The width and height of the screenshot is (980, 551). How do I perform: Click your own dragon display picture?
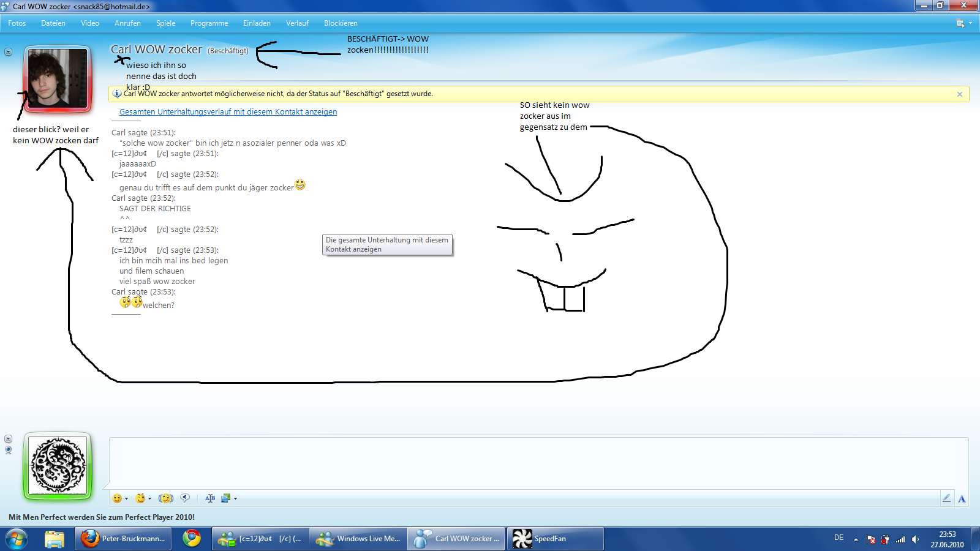58,466
